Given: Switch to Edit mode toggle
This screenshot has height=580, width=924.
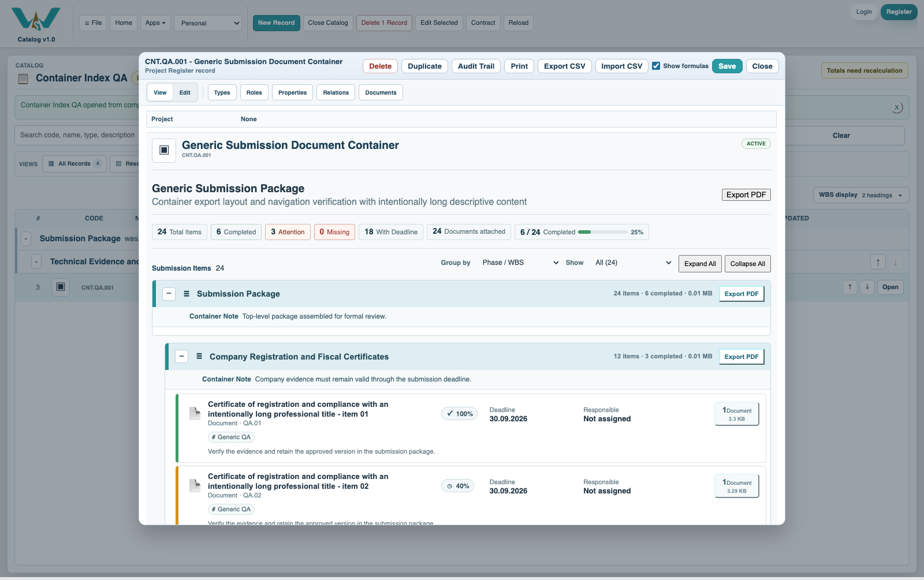Looking at the screenshot, I should 185,92.
